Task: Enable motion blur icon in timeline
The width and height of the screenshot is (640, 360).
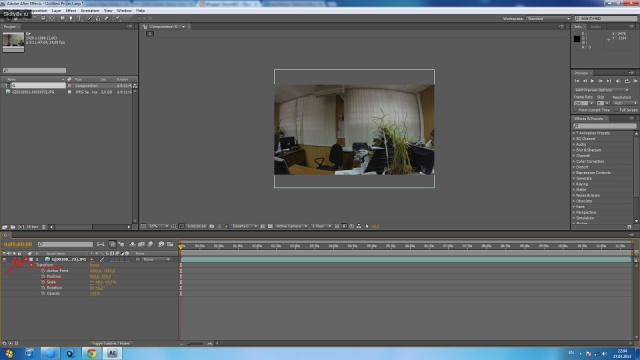Action: [x=150, y=244]
